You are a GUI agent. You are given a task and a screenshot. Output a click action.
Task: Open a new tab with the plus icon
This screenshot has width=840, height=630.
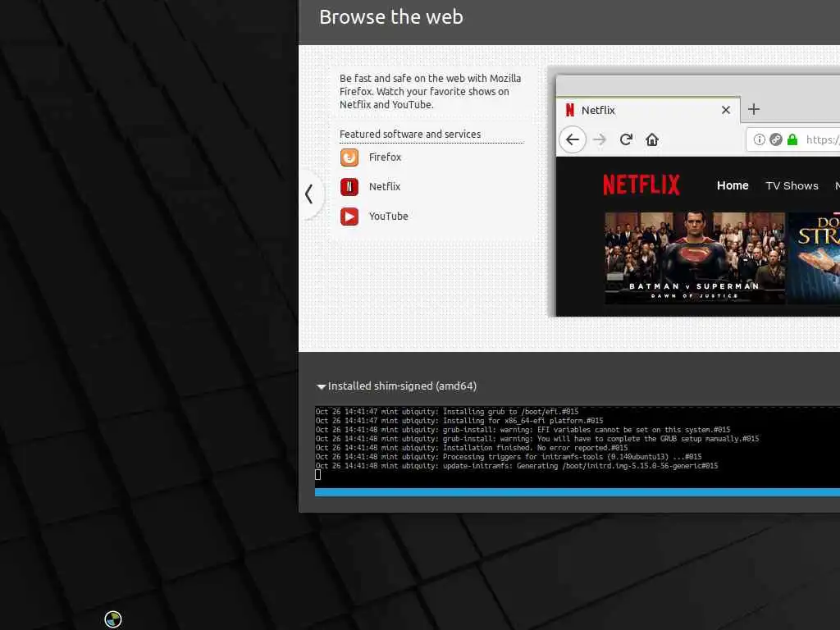[754, 109]
